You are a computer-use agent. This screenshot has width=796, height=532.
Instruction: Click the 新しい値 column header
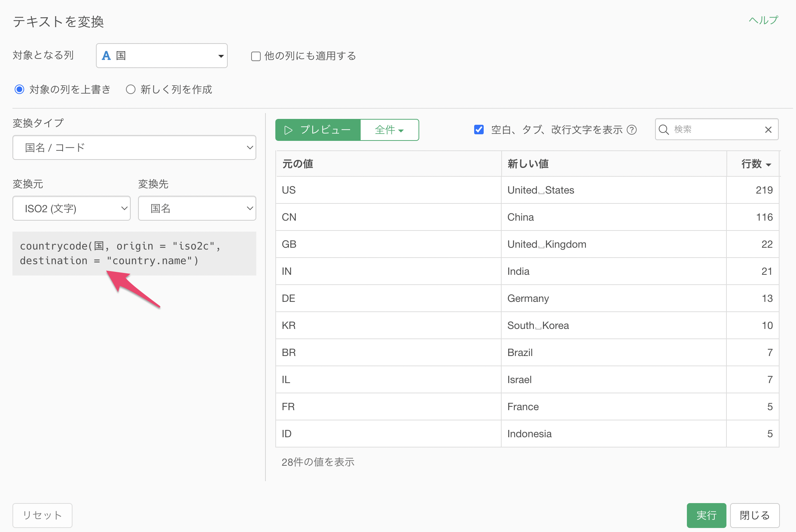click(x=614, y=164)
